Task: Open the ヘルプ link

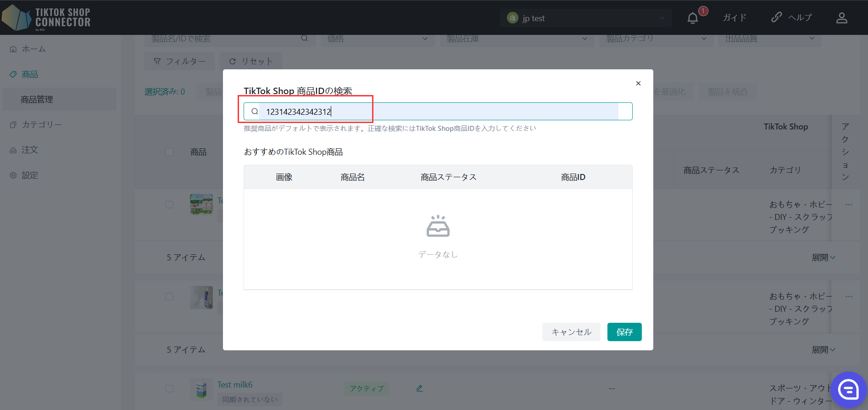Action: 800,18
